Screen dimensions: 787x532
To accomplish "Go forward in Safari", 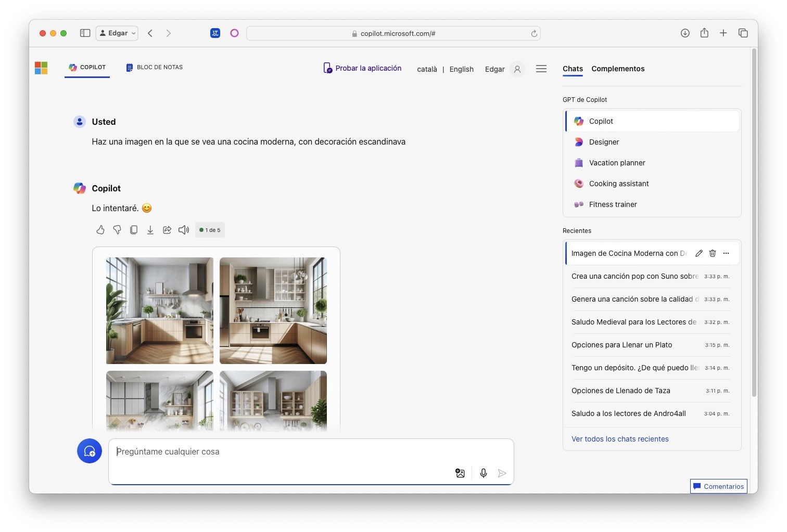I will (x=168, y=33).
